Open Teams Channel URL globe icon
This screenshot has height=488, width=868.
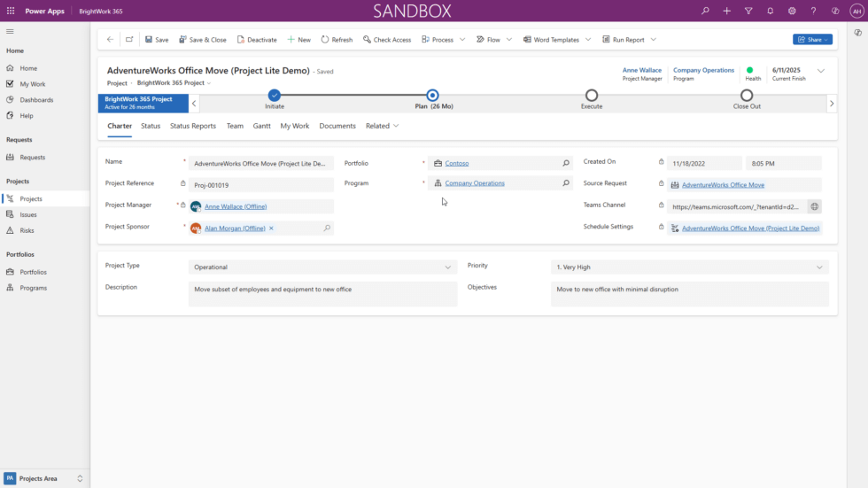click(x=814, y=206)
